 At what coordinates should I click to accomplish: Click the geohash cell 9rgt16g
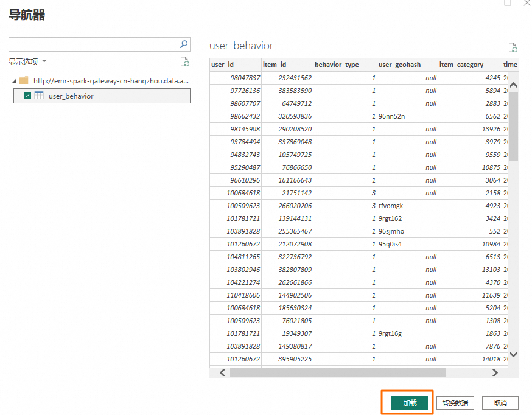[407, 333]
